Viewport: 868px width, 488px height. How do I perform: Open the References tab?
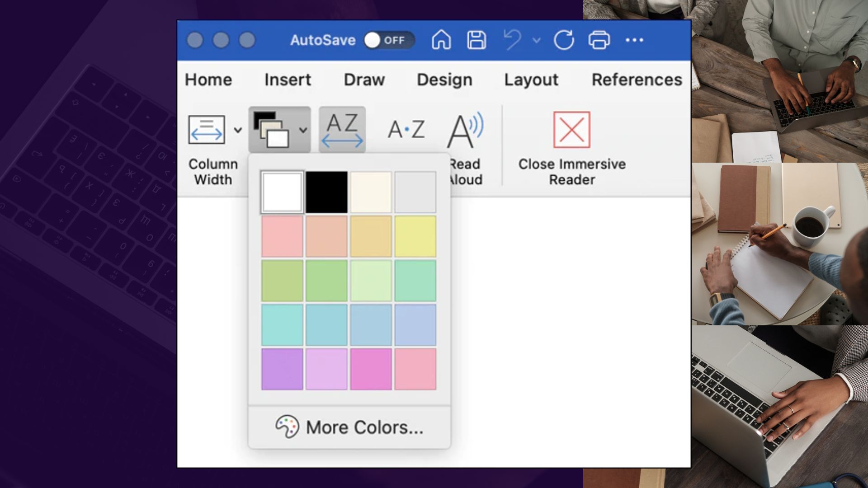click(x=637, y=80)
